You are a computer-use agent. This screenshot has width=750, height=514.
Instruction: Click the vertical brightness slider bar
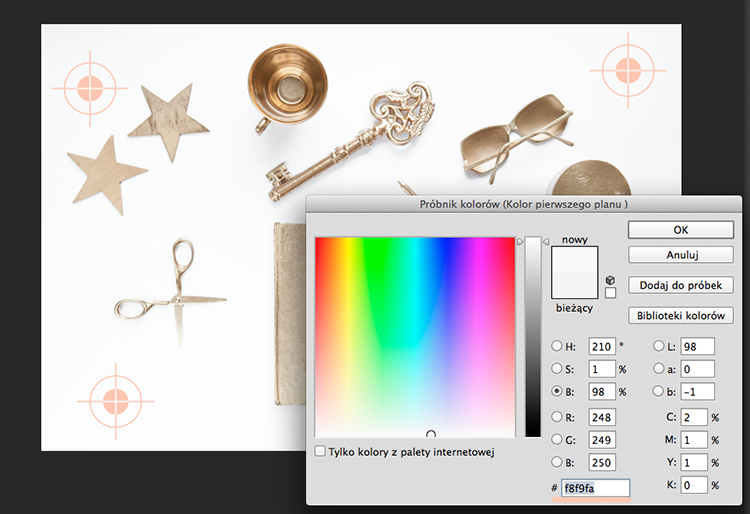click(533, 337)
